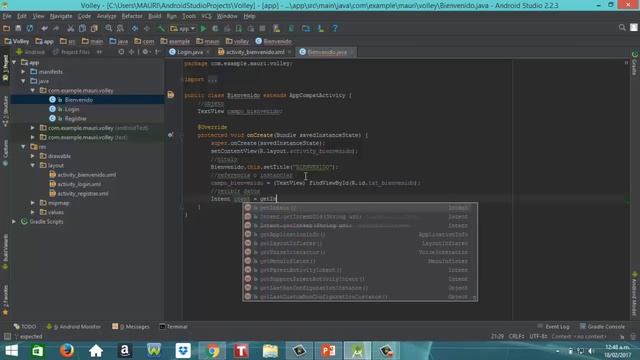Expand the mipmap folder node
Screen dimensions: 640x360
[x=33, y=203]
